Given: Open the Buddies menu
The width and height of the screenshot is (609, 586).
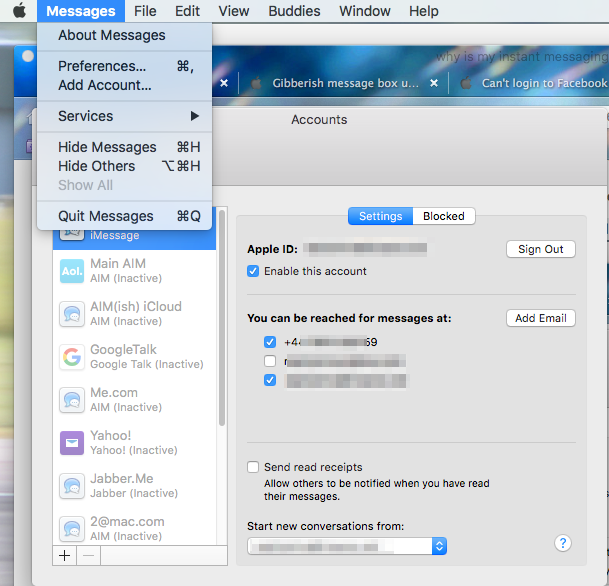Looking at the screenshot, I should (x=294, y=11).
